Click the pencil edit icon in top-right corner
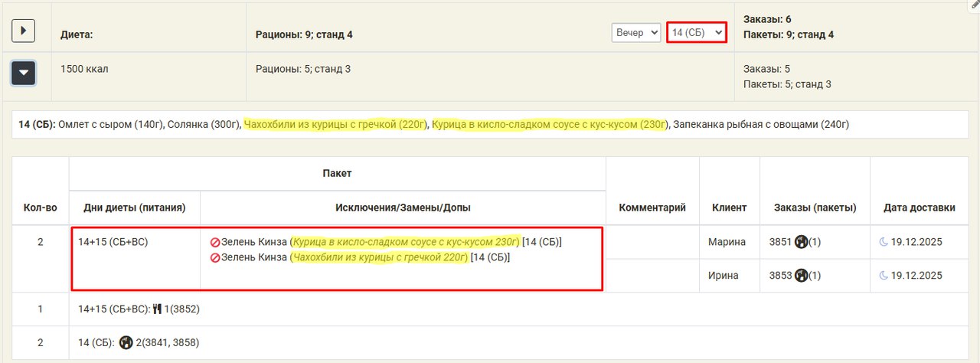The width and height of the screenshot is (980, 363). [x=974, y=5]
